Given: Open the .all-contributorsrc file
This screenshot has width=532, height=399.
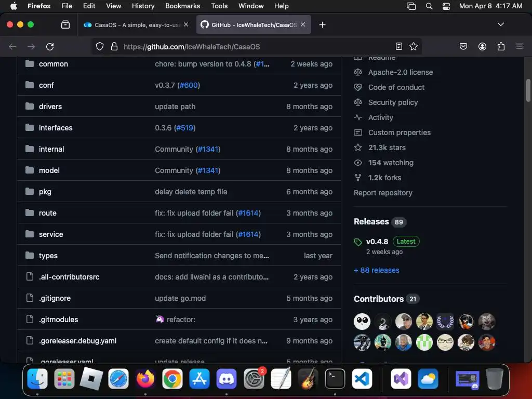Looking at the screenshot, I should click(69, 277).
